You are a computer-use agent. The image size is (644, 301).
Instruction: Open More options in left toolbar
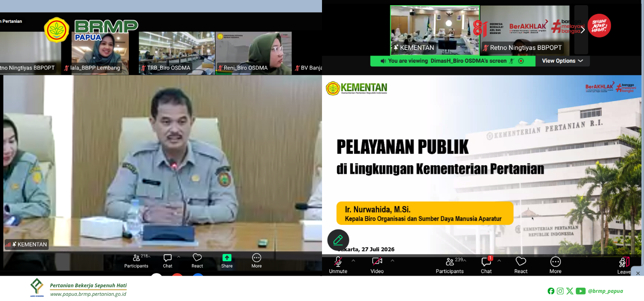point(256,261)
